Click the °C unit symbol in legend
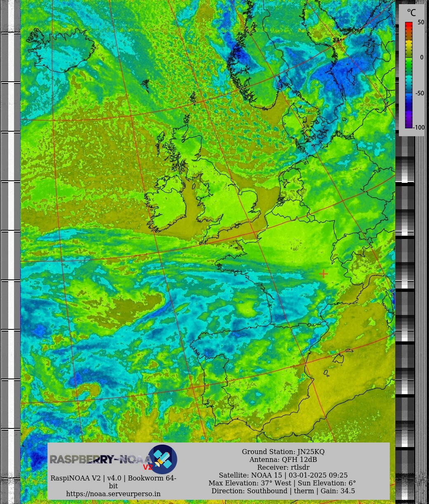The height and width of the screenshot is (504, 429). coord(411,13)
